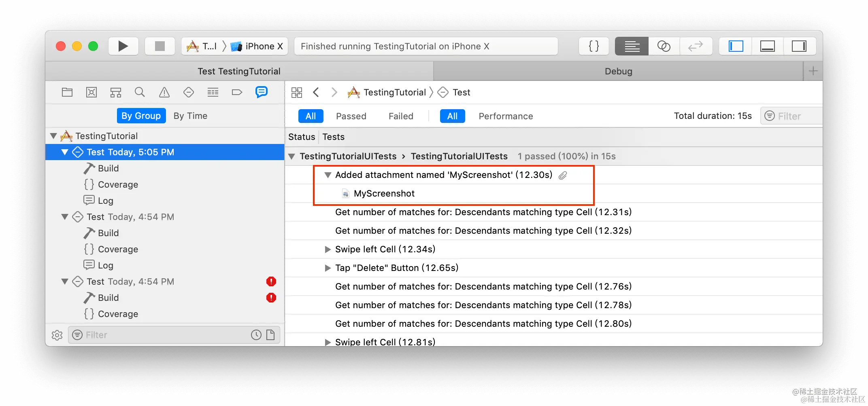Click the Tests column header
The width and height of the screenshot is (868, 406).
click(x=333, y=137)
